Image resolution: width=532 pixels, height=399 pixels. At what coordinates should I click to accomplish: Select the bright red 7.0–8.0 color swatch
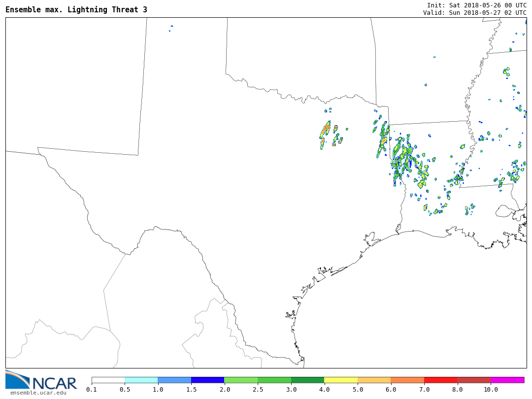440,380
